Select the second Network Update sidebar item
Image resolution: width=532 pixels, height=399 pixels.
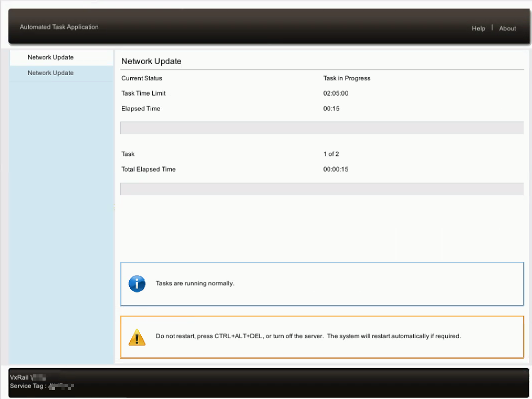pyautogui.click(x=50, y=73)
